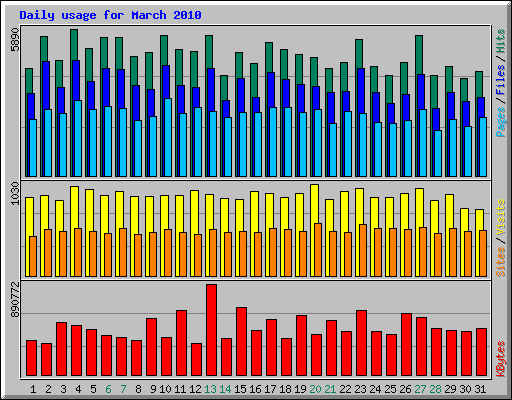
Task: Click weekend day 13 label
Action: click(211, 389)
